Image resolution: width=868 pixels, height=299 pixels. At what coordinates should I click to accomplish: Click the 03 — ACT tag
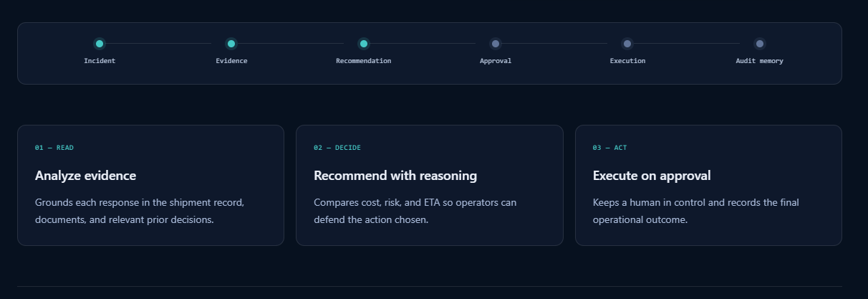click(609, 148)
